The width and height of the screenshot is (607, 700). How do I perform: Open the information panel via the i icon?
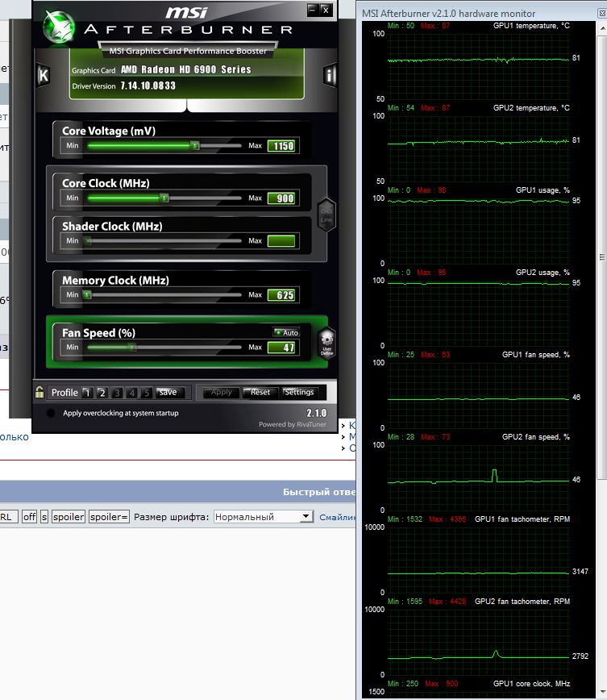329,76
